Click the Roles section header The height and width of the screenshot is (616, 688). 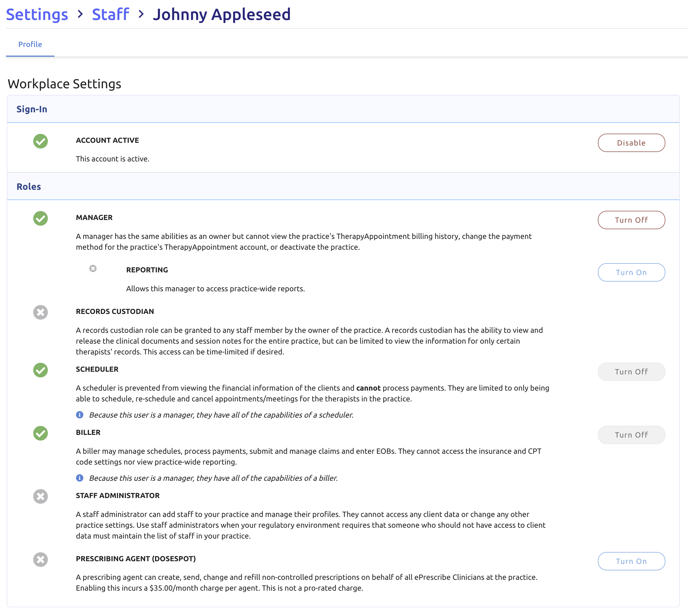pos(29,187)
